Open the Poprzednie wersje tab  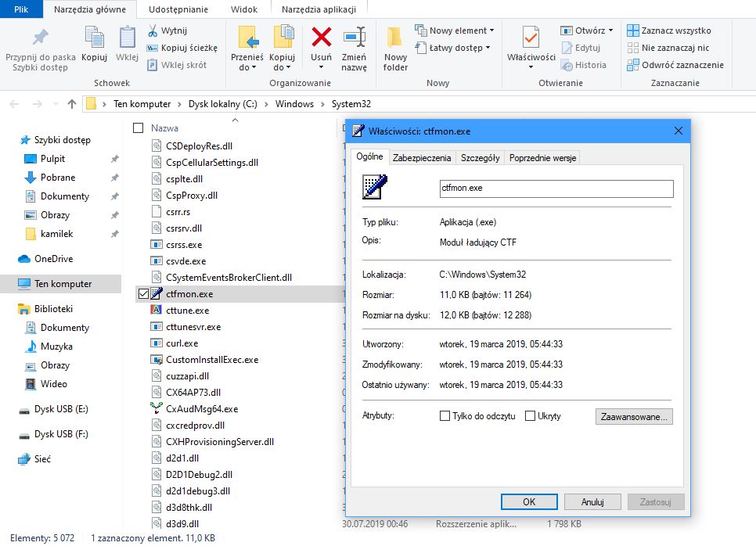click(x=542, y=157)
